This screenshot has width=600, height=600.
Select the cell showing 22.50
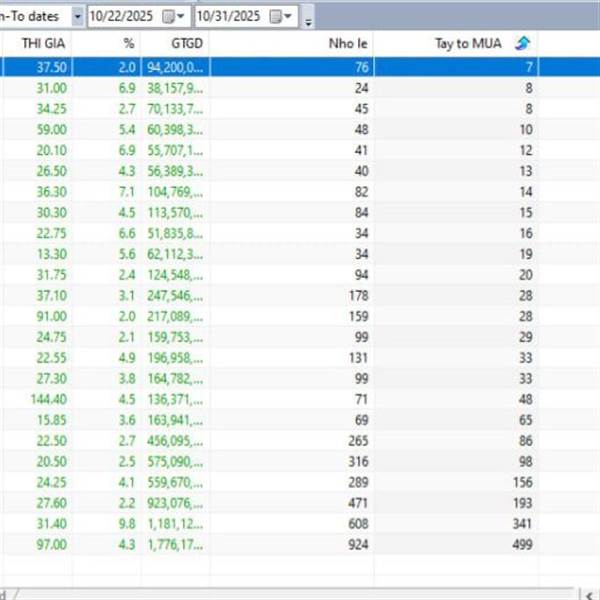tap(52, 440)
